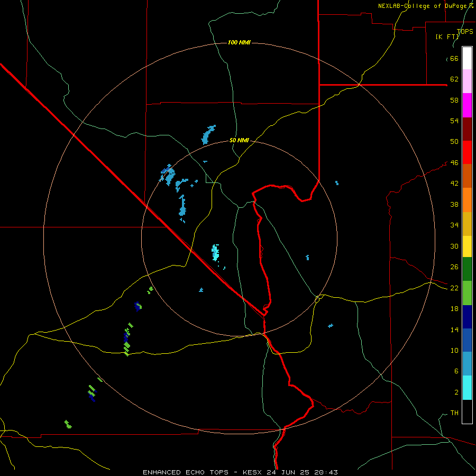Screen dimensions: 476x476
Task: Click the "50 NMI" range ring label
Action: (239, 140)
